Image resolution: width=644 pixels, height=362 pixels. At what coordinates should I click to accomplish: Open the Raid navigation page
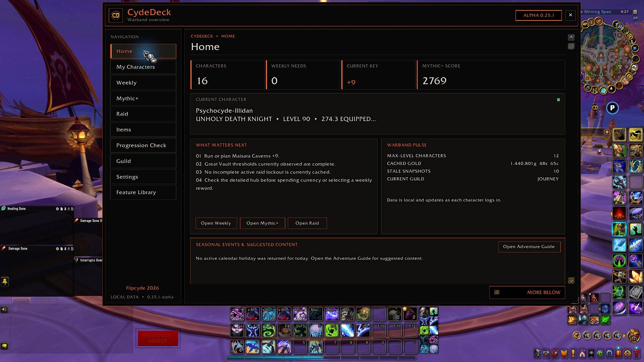tap(143, 114)
